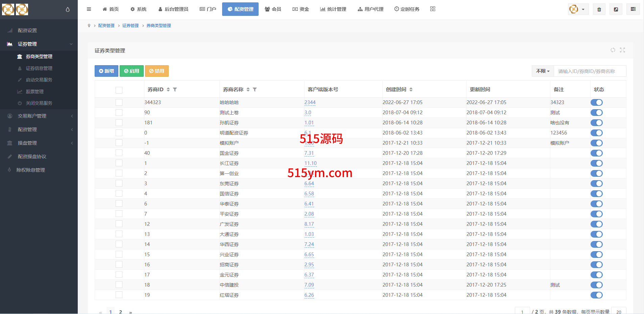Click the trash icon in top bar

pos(599,9)
